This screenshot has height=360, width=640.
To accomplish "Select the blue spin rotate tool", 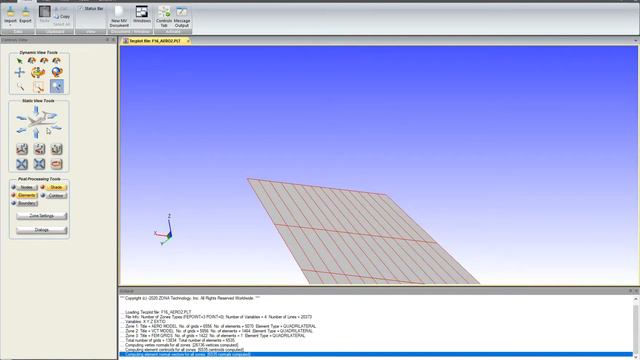I will [57, 73].
